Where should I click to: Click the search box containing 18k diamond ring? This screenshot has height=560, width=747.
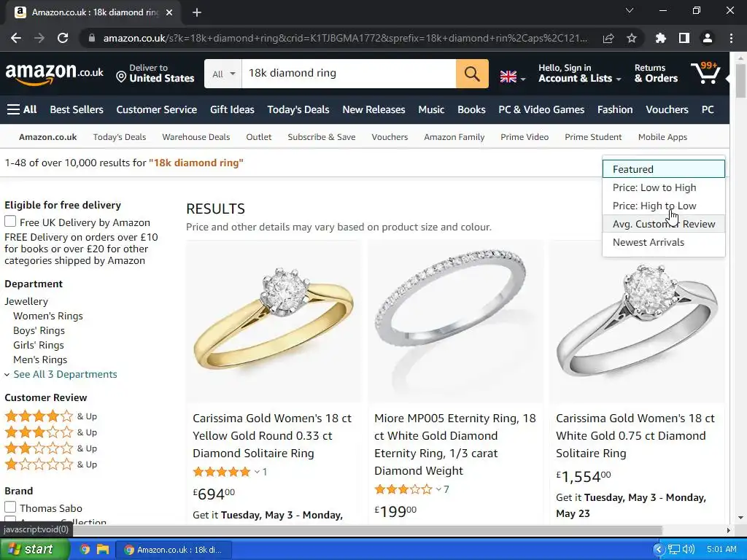pyautogui.click(x=349, y=74)
